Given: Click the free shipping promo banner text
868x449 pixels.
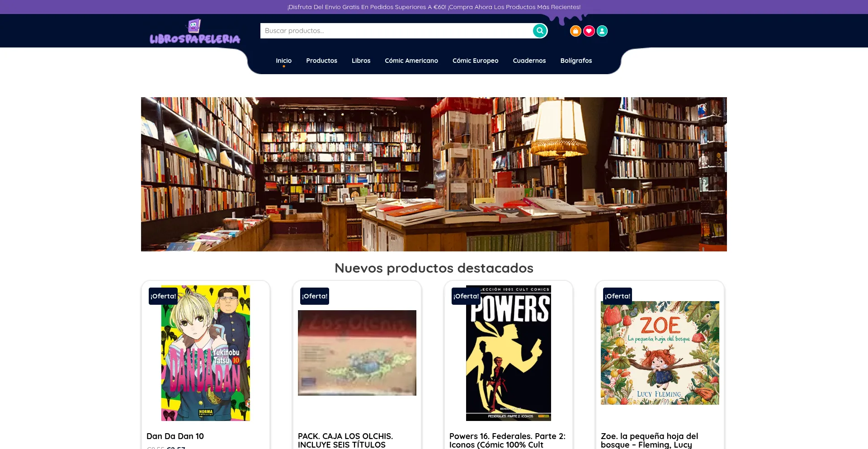Looking at the screenshot, I should coord(434,7).
